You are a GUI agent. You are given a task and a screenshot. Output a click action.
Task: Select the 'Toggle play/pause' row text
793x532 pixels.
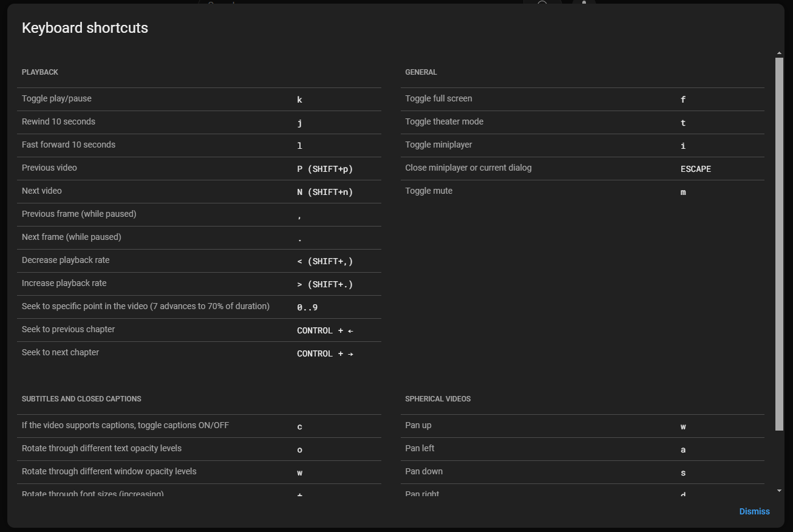pyautogui.click(x=56, y=98)
